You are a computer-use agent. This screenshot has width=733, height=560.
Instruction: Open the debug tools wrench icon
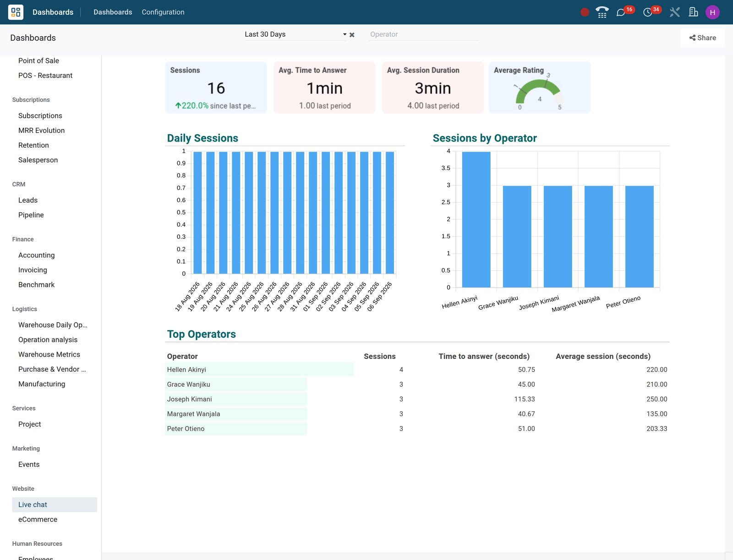pyautogui.click(x=674, y=12)
